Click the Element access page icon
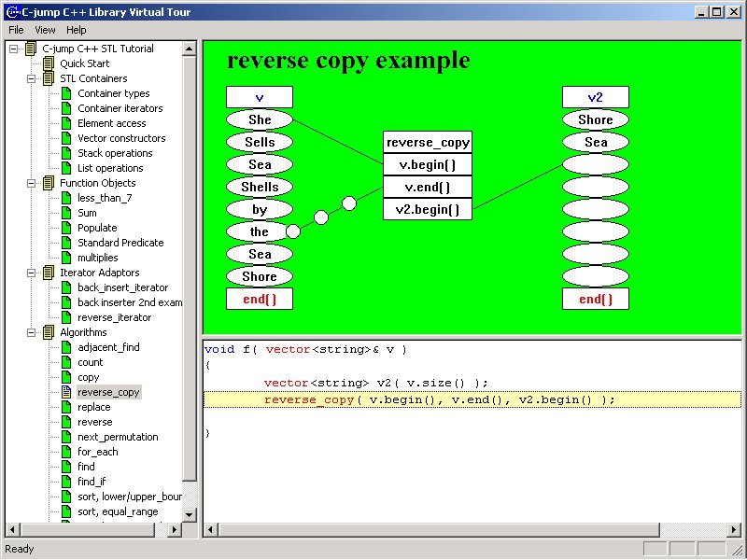This screenshot has width=747, height=560. tap(66, 123)
